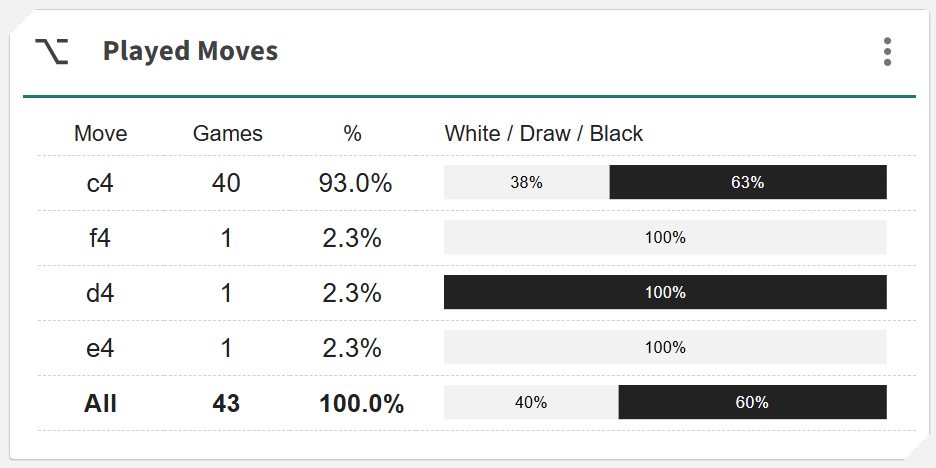Choose the d4 move entry
936x468 pixels.
[100, 293]
